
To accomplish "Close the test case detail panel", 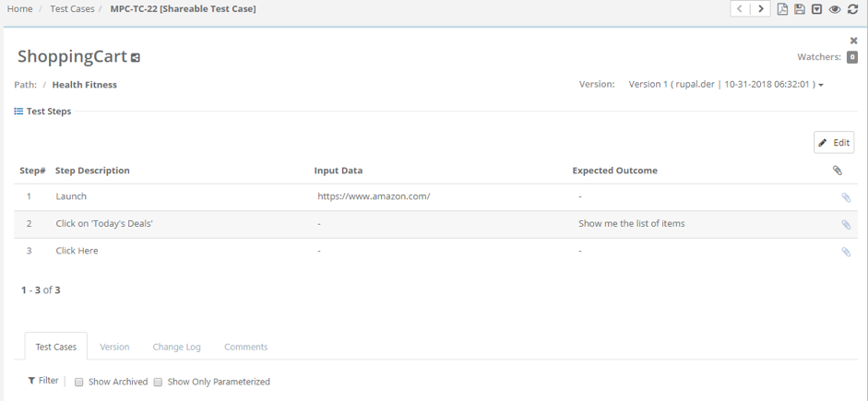I will [x=853, y=41].
